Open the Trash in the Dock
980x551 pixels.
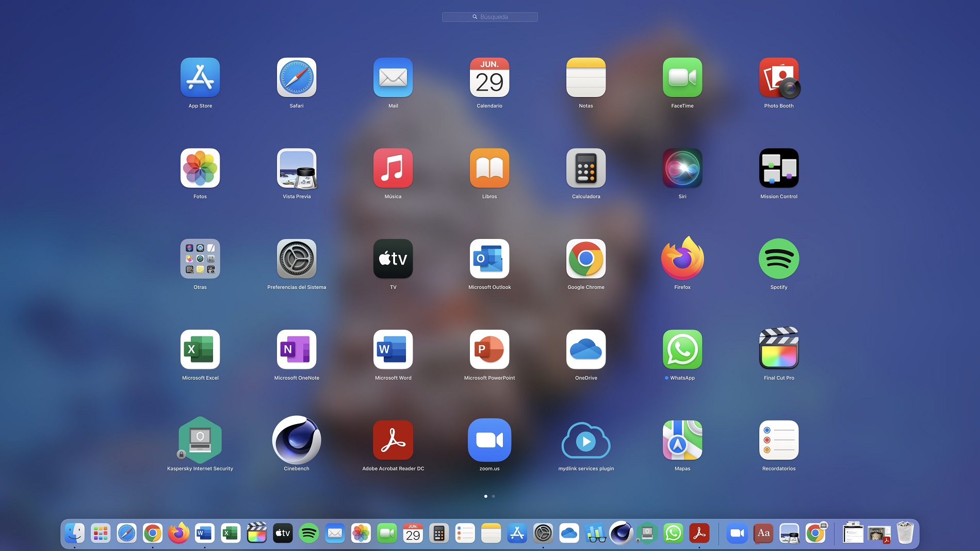[905, 533]
